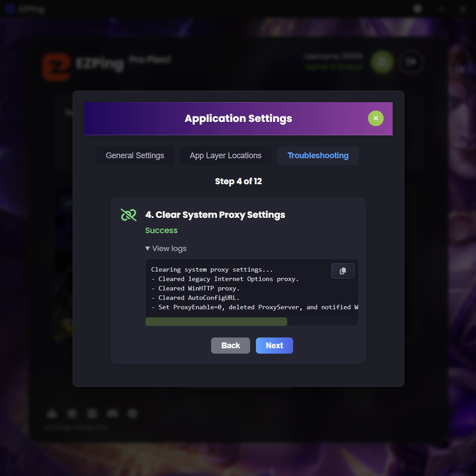
Task: Click the circular logout arrow icon
Action: pyautogui.click(x=411, y=62)
